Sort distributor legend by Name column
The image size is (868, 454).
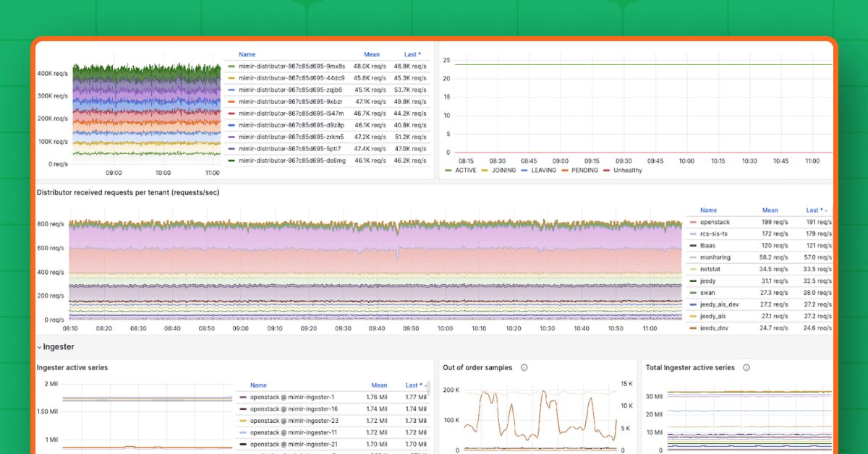(x=247, y=54)
